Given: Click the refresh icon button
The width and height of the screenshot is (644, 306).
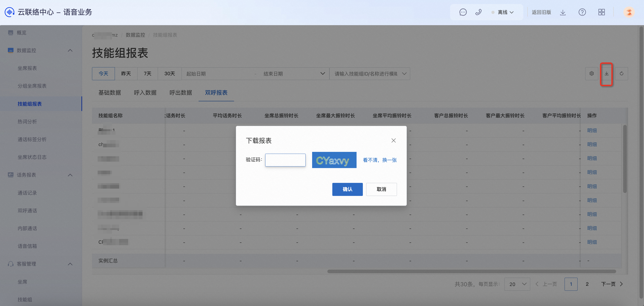Looking at the screenshot, I should coord(622,74).
